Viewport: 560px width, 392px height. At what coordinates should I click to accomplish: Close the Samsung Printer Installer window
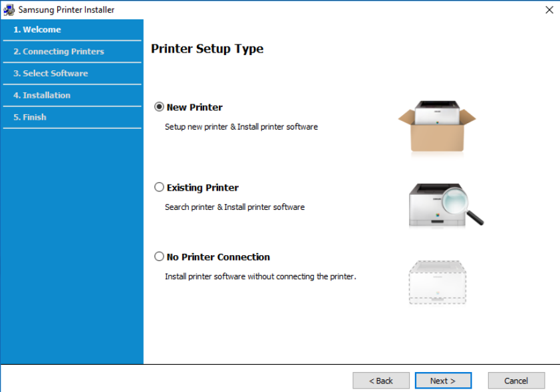[x=549, y=10]
